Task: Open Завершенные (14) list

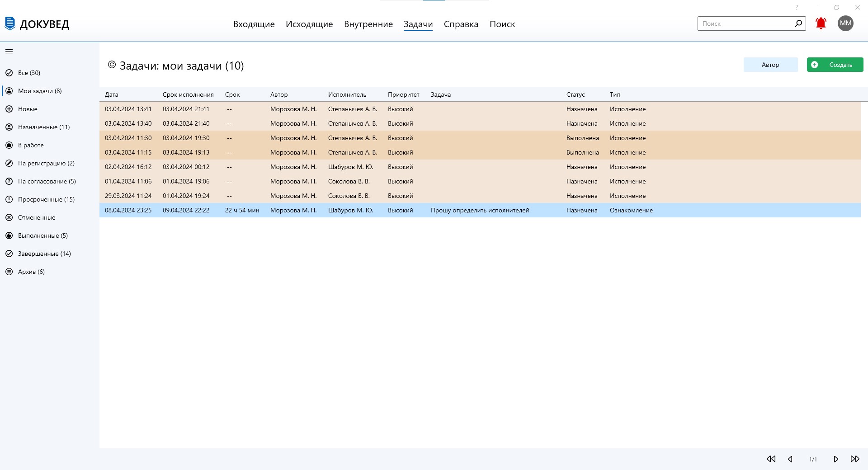Action: (44, 254)
